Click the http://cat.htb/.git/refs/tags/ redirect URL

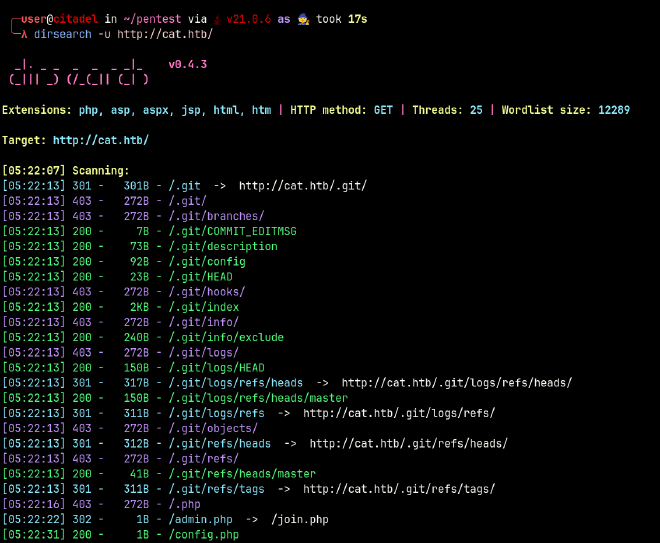[x=399, y=489]
